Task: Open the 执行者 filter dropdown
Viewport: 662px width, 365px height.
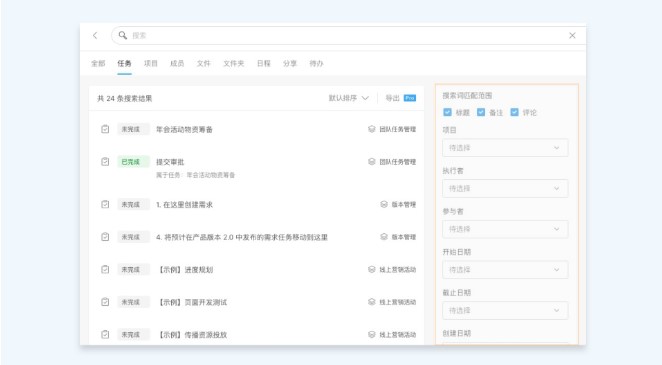Action: pos(505,188)
